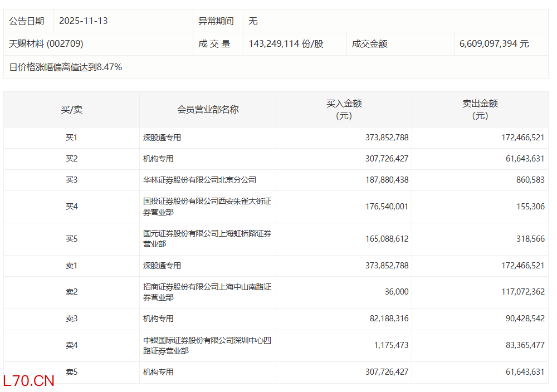Click the 日价格涨幅偏离值达到8.47% notice text
The height and width of the screenshot is (392, 557).
click(66, 67)
